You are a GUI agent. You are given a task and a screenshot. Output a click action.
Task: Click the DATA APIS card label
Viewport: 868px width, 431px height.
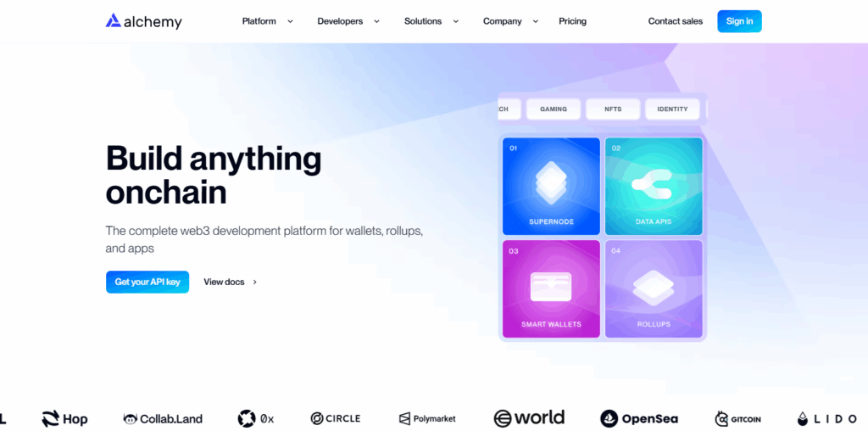point(654,221)
